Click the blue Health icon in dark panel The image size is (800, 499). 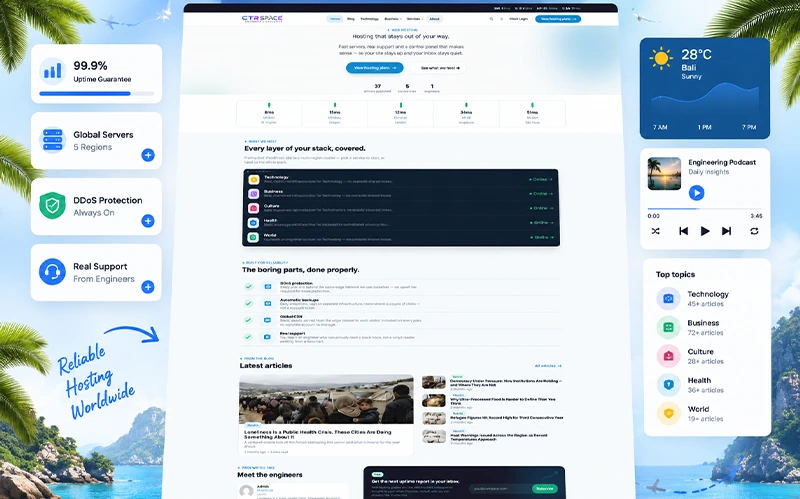point(254,223)
